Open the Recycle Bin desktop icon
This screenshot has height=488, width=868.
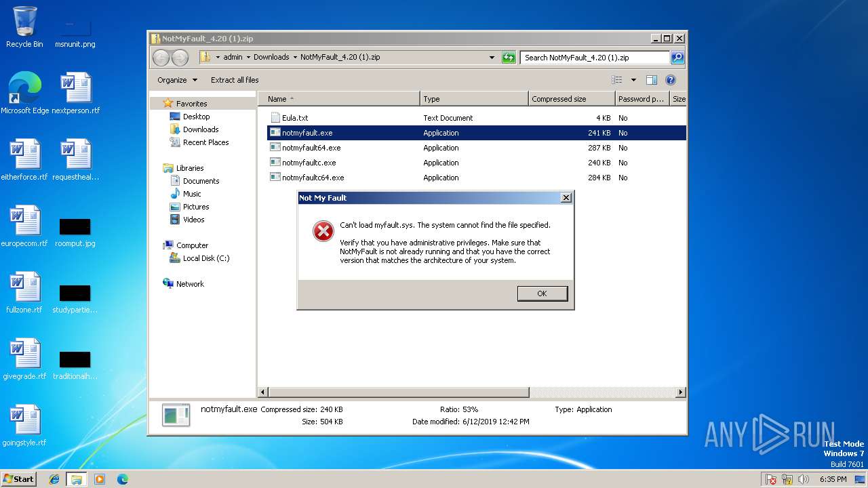(x=24, y=28)
